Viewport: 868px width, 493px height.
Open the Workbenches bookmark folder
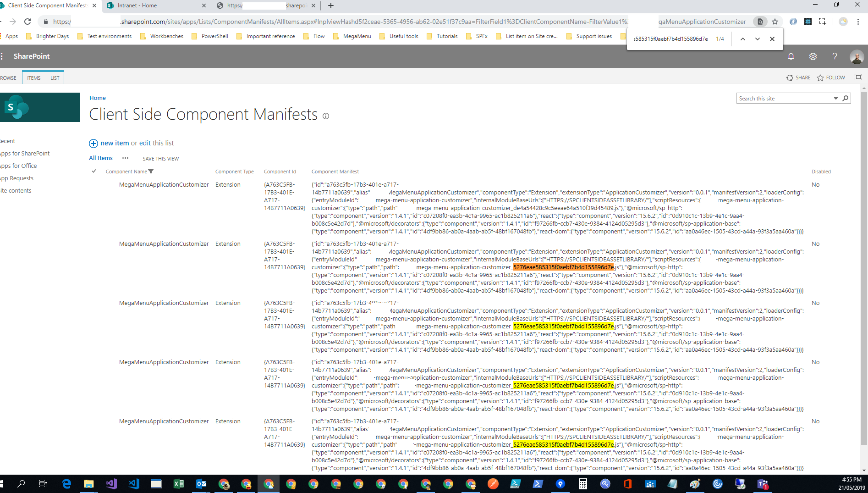[x=162, y=36]
